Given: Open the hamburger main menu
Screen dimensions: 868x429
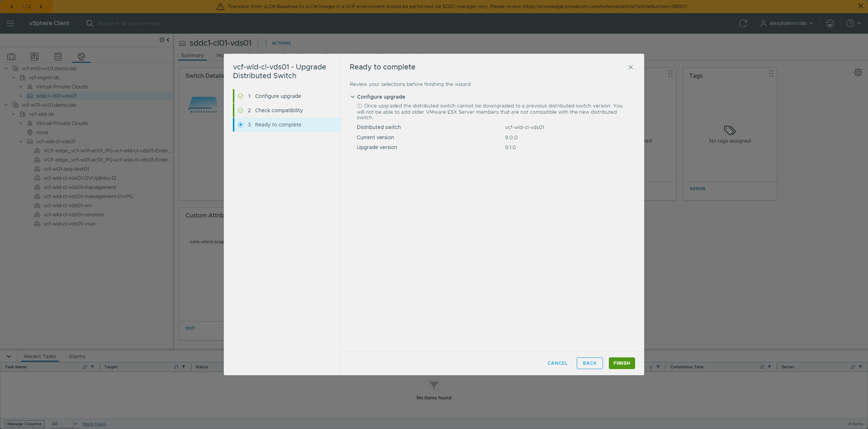Looking at the screenshot, I should pos(10,23).
